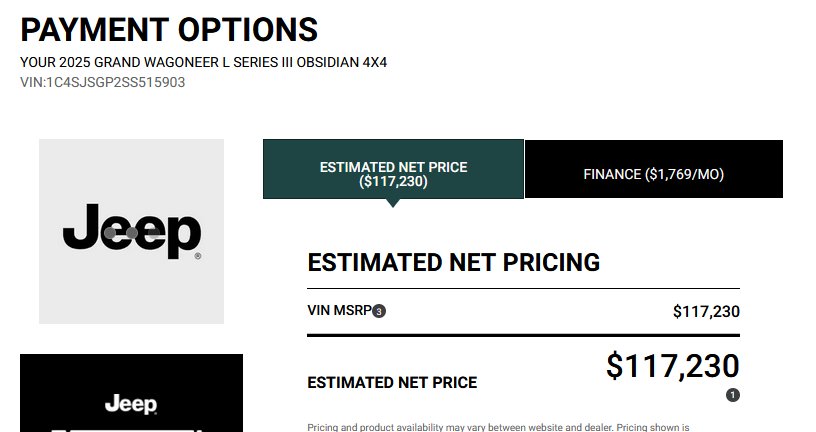The height and width of the screenshot is (432, 816).
Task: Click the Estimated Net Price row label
Action: (x=392, y=383)
